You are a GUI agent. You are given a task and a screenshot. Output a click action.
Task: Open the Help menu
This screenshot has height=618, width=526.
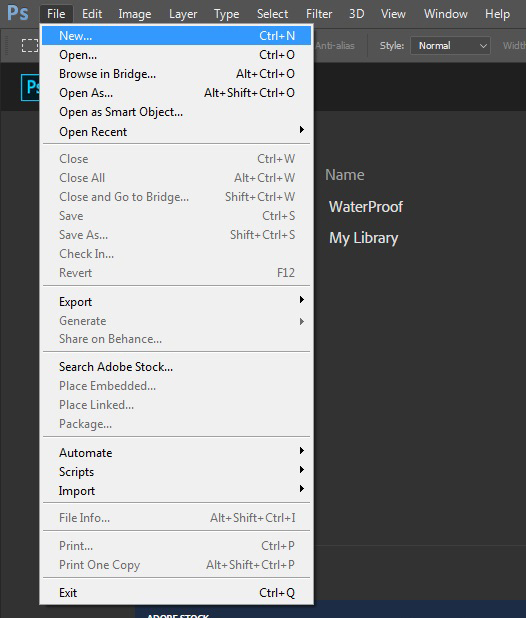(497, 14)
